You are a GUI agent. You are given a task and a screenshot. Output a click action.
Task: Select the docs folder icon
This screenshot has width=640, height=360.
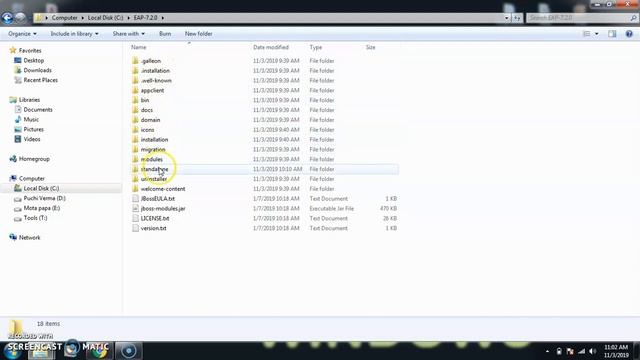point(135,110)
